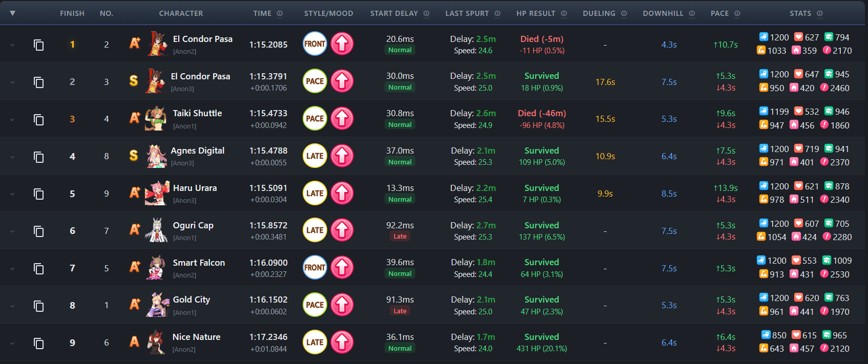Expand the first-place El Condor Pasa row
The height and width of the screenshot is (364, 868).
coord(12,45)
